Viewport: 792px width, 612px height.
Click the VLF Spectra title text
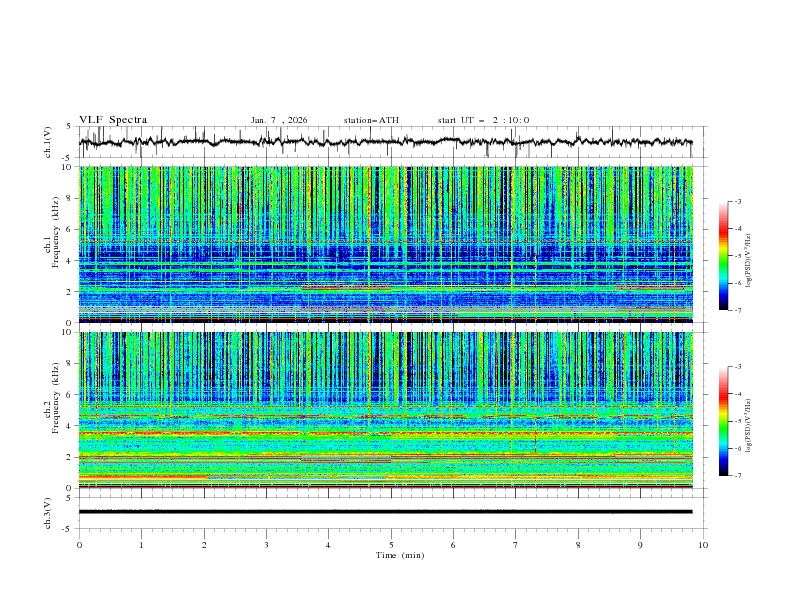coord(113,119)
